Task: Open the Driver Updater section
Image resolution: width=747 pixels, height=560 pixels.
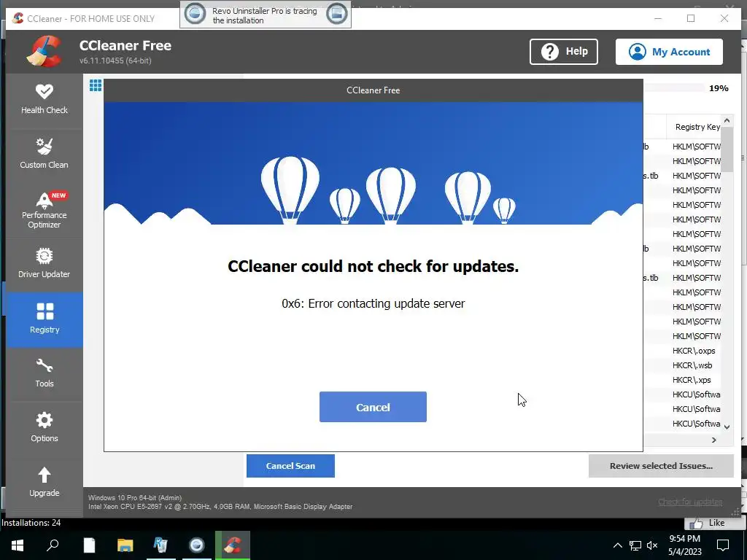Action: click(44, 264)
